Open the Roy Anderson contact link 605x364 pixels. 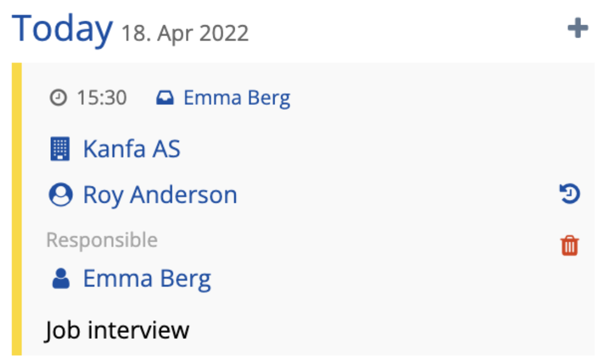[x=160, y=195]
